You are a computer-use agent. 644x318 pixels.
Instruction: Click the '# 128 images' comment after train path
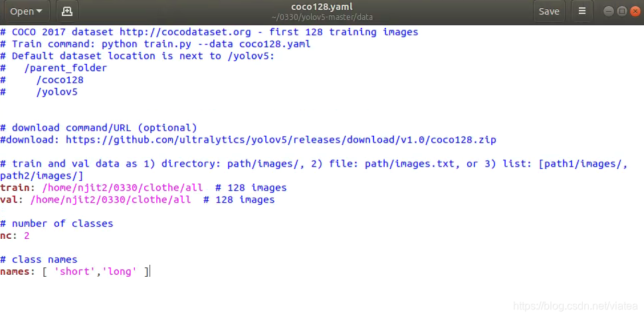coord(251,188)
